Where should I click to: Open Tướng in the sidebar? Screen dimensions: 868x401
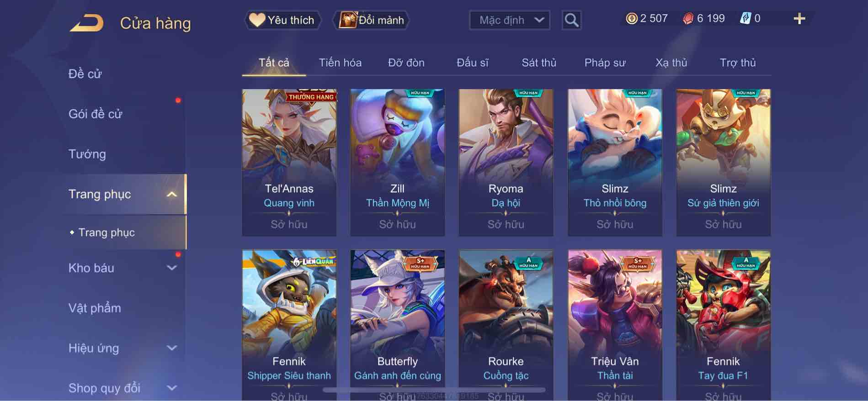pyautogui.click(x=87, y=154)
